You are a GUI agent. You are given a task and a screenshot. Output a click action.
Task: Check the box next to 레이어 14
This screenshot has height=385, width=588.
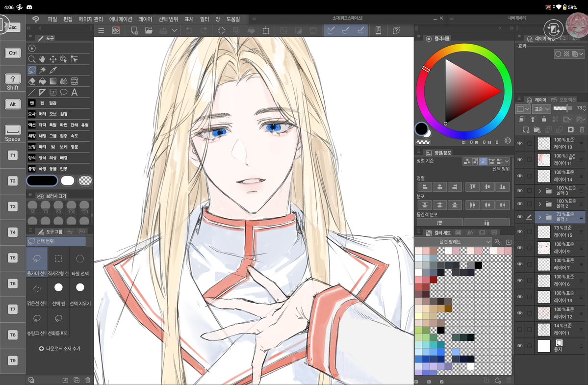pos(530,176)
